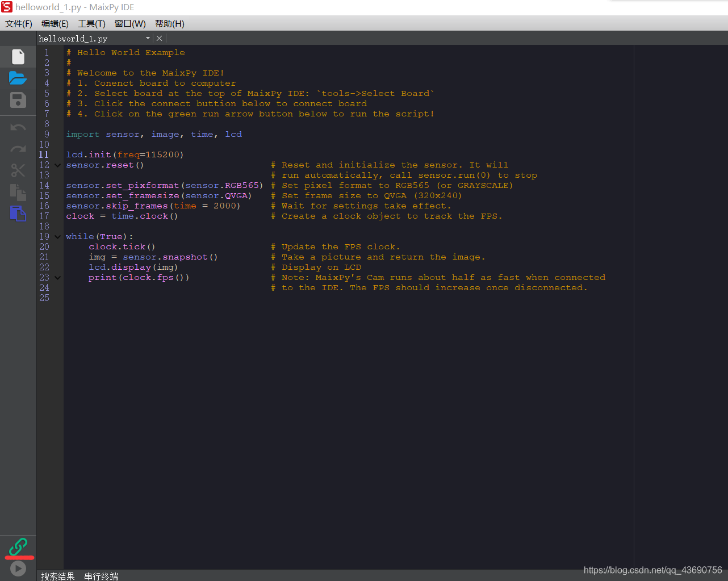Screen dimensions: 728x581
Task: Click 'sensor.set_pixformat' code text
Action: tap(123, 186)
